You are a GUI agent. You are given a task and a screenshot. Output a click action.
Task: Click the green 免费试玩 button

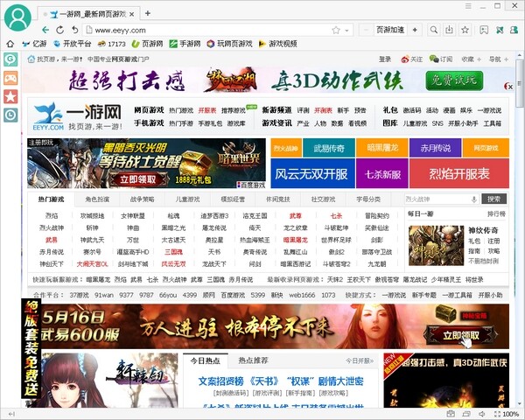454,80
